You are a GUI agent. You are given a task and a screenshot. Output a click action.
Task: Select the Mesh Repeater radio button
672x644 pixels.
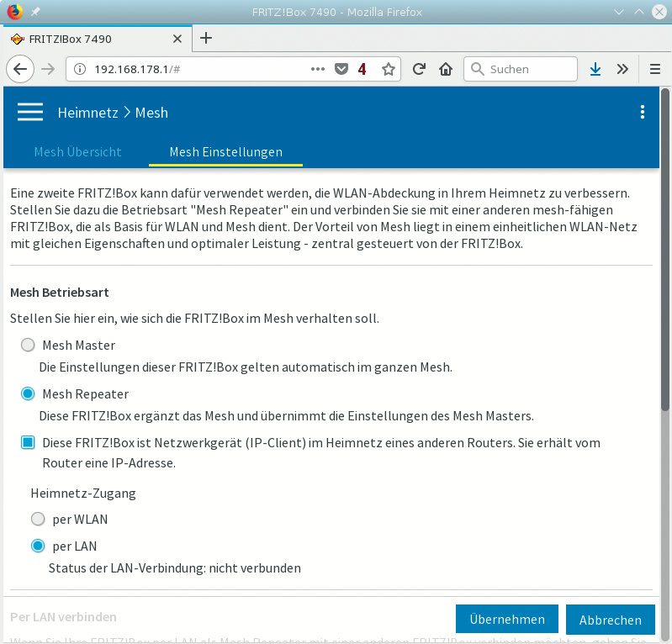(x=28, y=393)
